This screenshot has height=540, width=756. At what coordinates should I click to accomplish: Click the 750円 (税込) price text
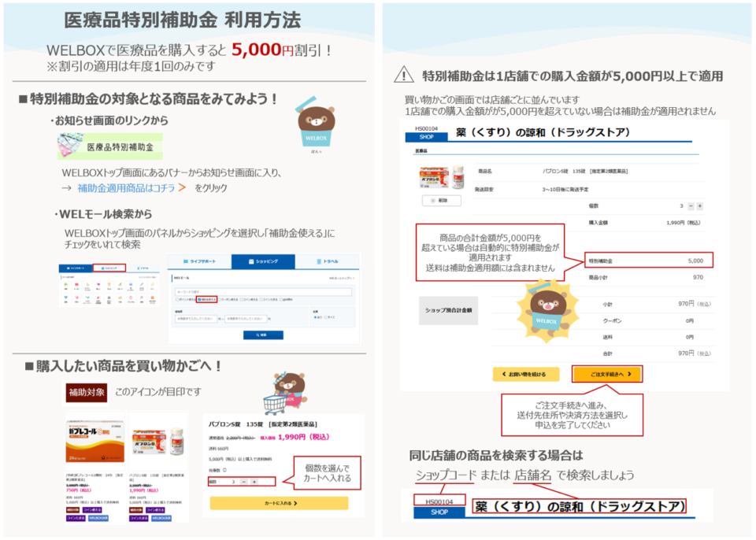click(x=79, y=490)
